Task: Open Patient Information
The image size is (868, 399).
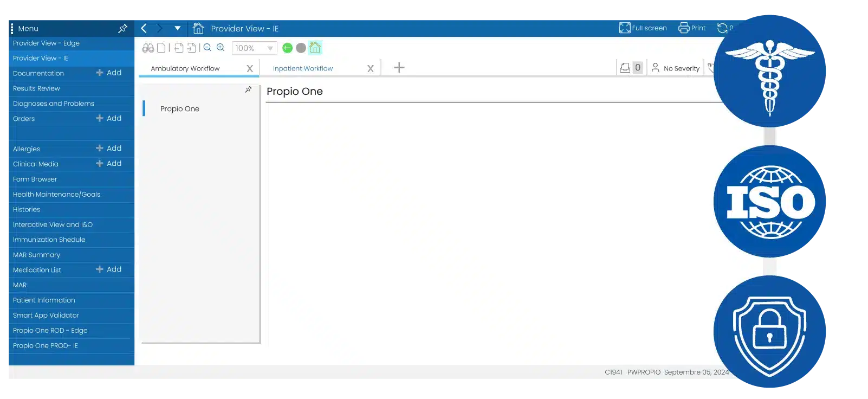Action: point(72,300)
